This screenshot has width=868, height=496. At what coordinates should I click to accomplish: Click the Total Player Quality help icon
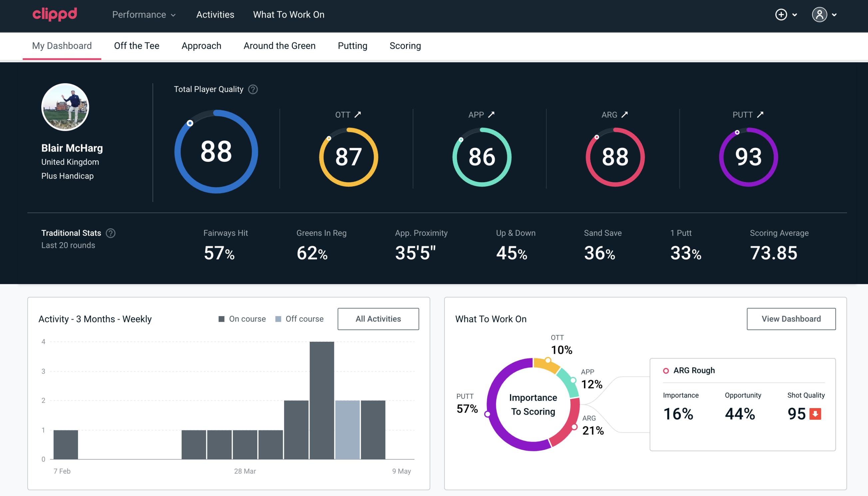click(x=252, y=89)
